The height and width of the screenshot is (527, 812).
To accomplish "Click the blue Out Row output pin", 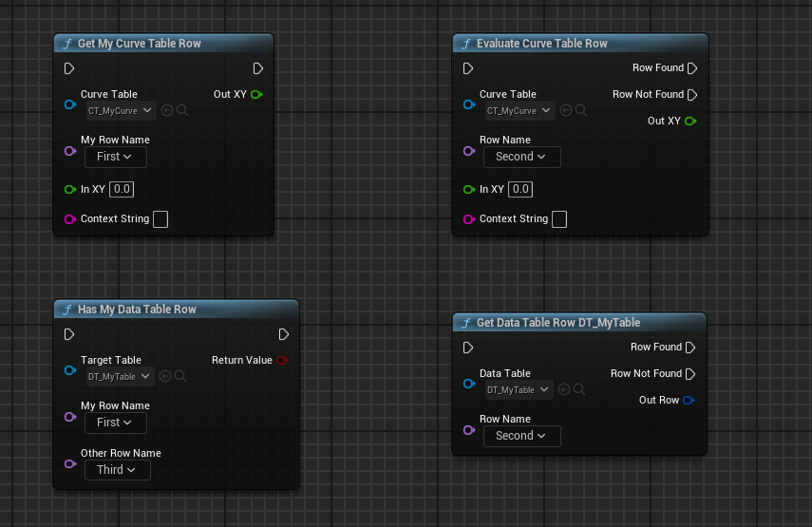I will pos(689,401).
